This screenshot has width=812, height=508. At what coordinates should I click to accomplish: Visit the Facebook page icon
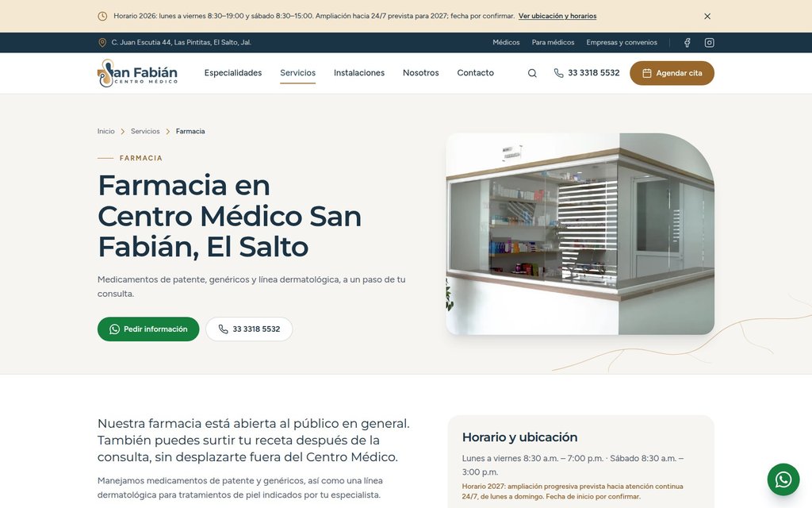pyautogui.click(x=688, y=43)
